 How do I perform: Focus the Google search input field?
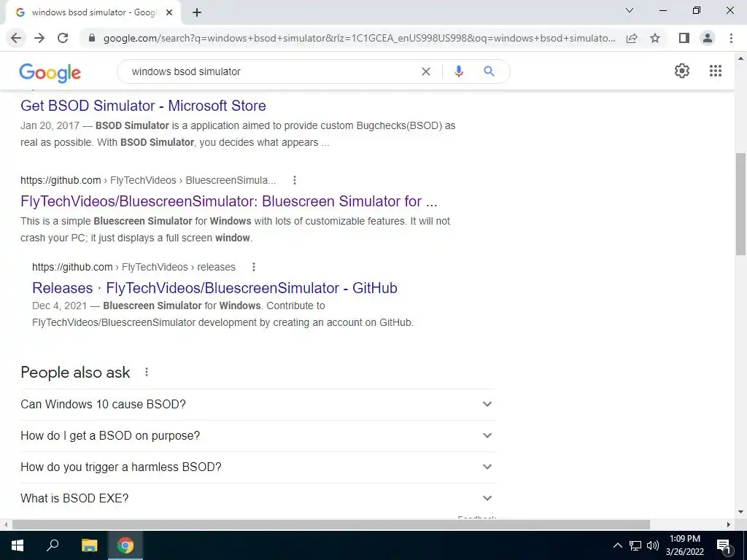(x=271, y=71)
